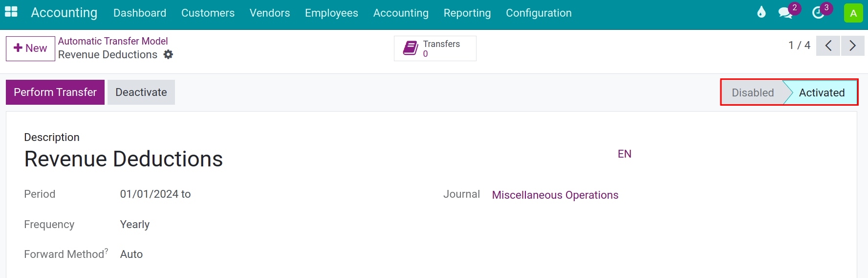Click the Revenue Deductions breadcrumb text
Viewport: 868px width, 278px height.
click(108, 55)
